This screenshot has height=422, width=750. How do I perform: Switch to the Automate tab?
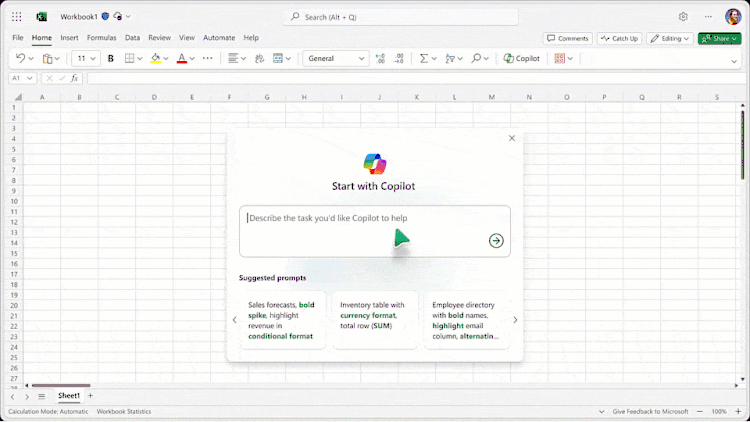click(219, 37)
